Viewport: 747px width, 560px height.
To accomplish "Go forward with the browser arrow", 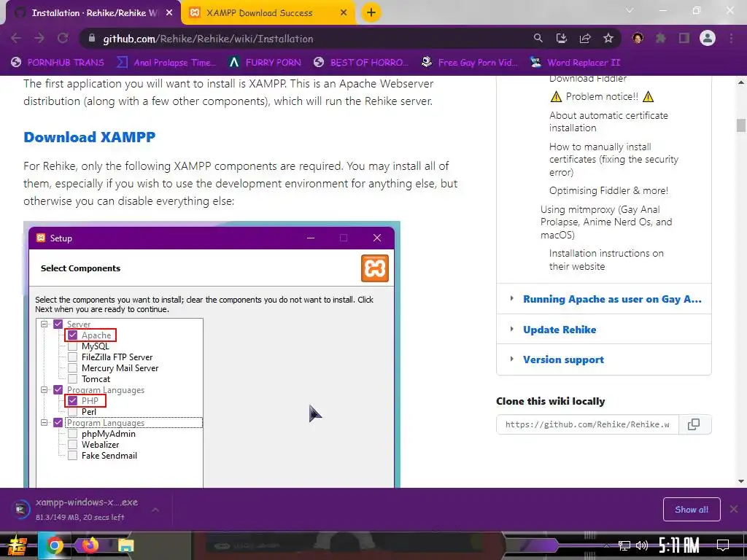I will [x=39, y=38].
